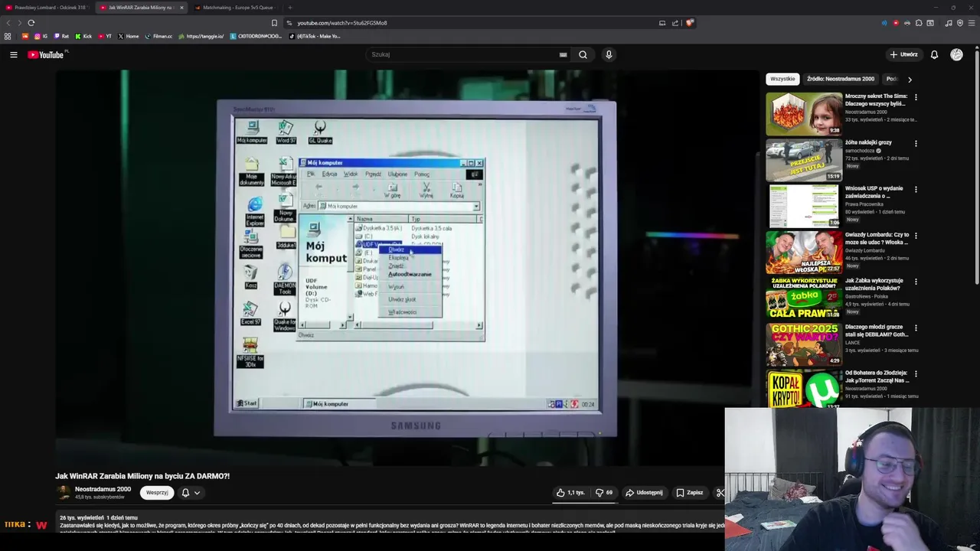Screen dimensions: 980x551
Task: Open the YouTube hamburger guide menu
Action: click(13, 54)
